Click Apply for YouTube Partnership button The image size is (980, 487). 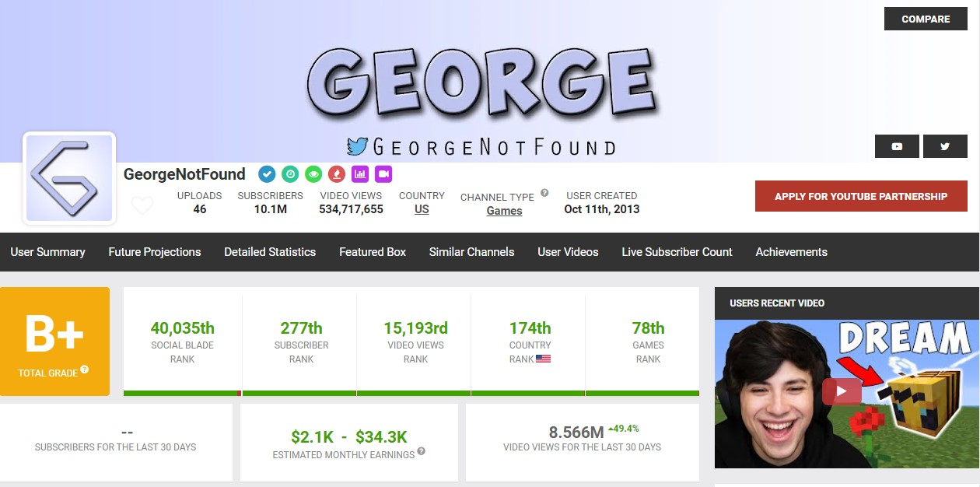click(861, 196)
